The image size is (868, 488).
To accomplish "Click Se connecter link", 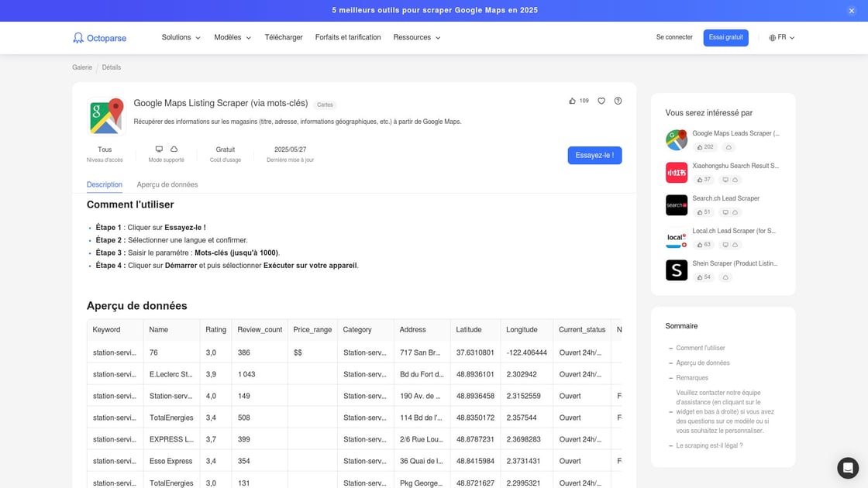I will pyautogui.click(x=674, y=37).
